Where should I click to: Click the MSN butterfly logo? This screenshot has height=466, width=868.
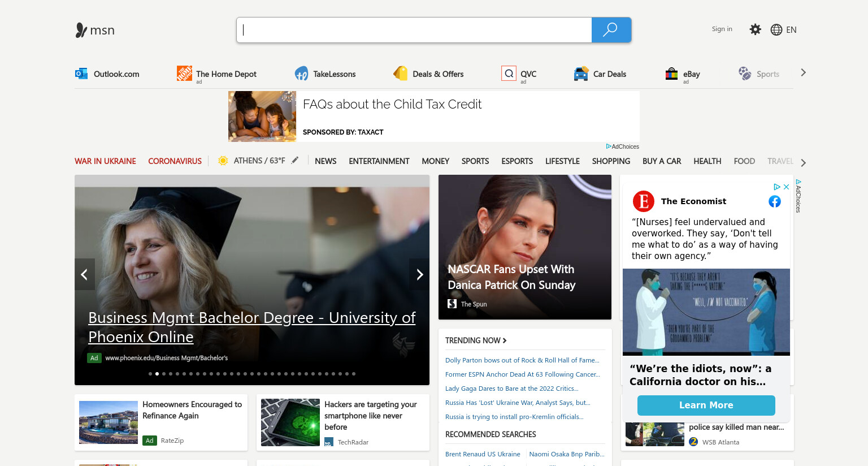(x=81, y=30)
